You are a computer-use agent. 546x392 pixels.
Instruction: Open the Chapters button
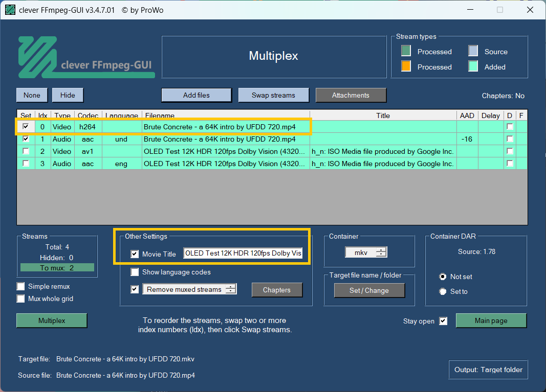click(x=277, y=290)
